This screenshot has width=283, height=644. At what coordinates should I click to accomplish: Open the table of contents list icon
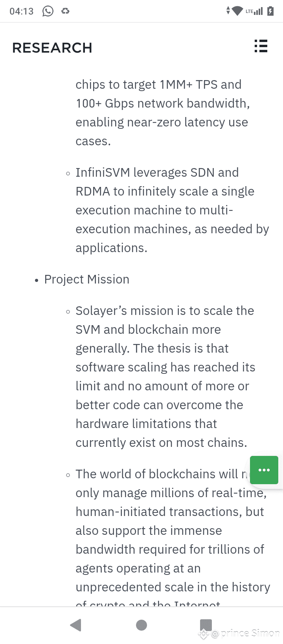[261, 46]
